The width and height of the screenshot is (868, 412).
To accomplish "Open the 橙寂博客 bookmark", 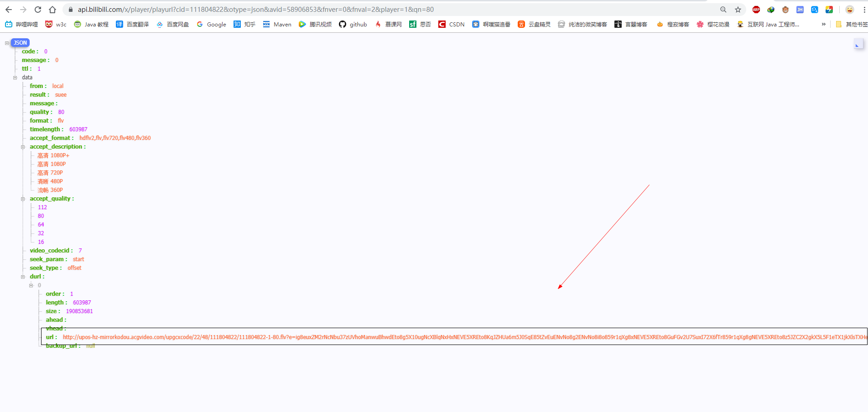I will (x=673, y=24).
